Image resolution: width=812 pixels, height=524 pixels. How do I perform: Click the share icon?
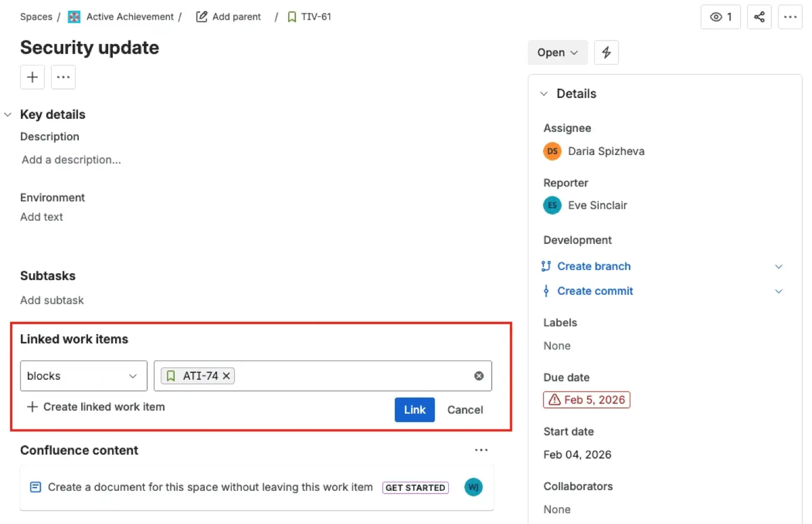click(x=759, y=17)
